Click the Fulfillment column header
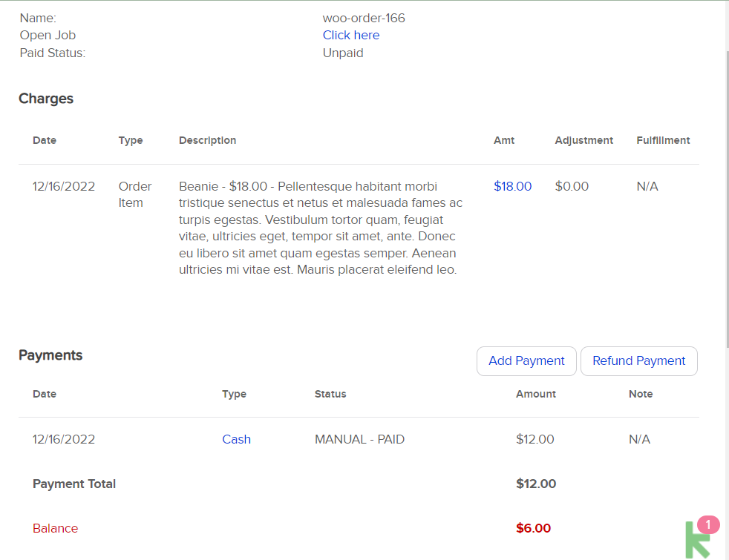Viewport: 729px width, 560px height. [x=663, y=140]
